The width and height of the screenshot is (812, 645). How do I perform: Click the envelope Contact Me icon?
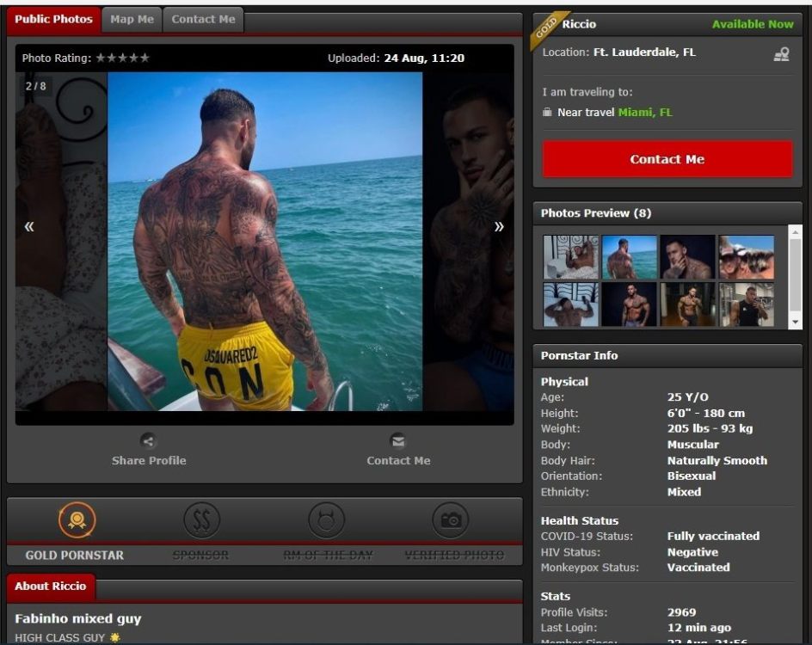tap(397, 441)
